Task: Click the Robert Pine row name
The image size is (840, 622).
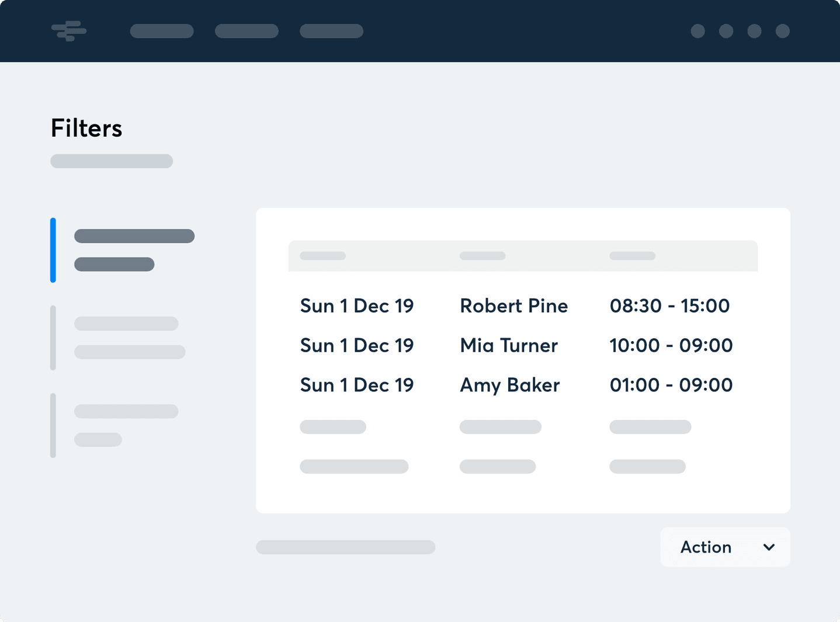Action: coord(513,305)
